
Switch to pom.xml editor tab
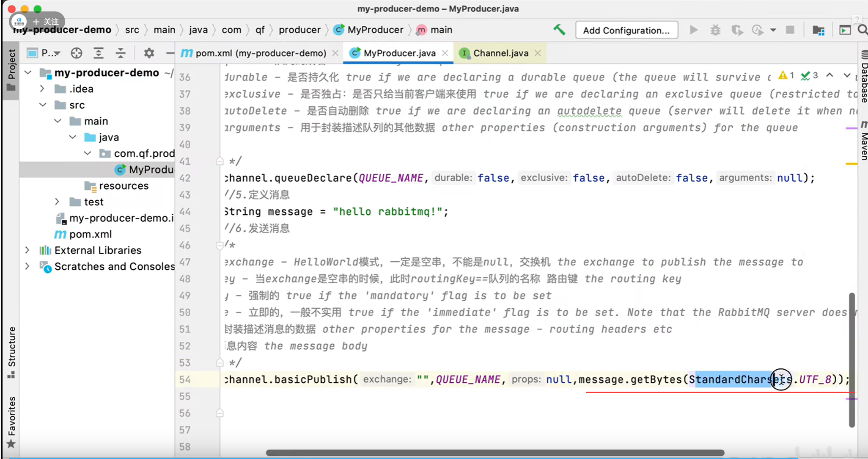tap(260, 53)
